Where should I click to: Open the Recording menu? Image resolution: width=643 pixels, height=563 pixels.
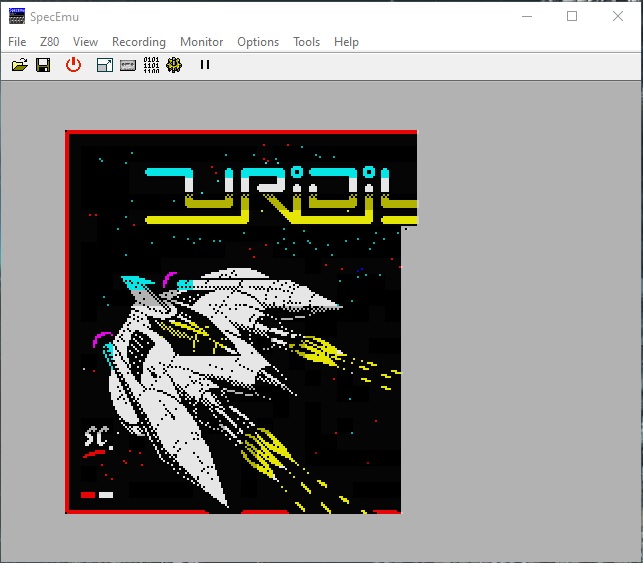(139, 42)
